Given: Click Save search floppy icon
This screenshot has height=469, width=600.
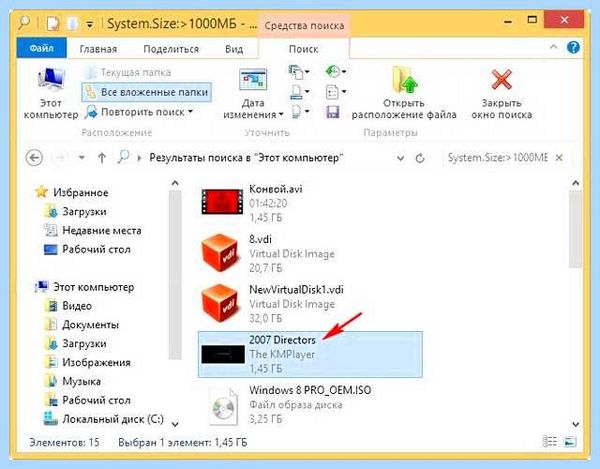Looking at the screenshot, I should pyautogui.click(x=333, y=112).
